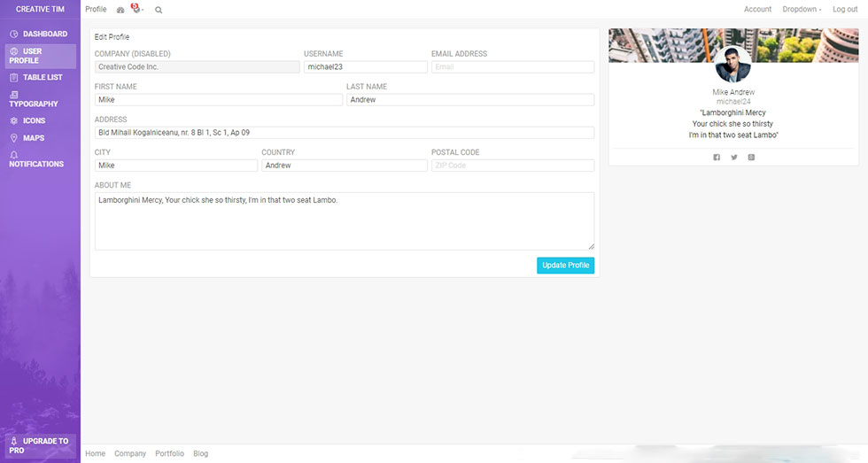868x463 pixels.
Task: Click the search magnifier icon in navbar
Action: (159, 10)
